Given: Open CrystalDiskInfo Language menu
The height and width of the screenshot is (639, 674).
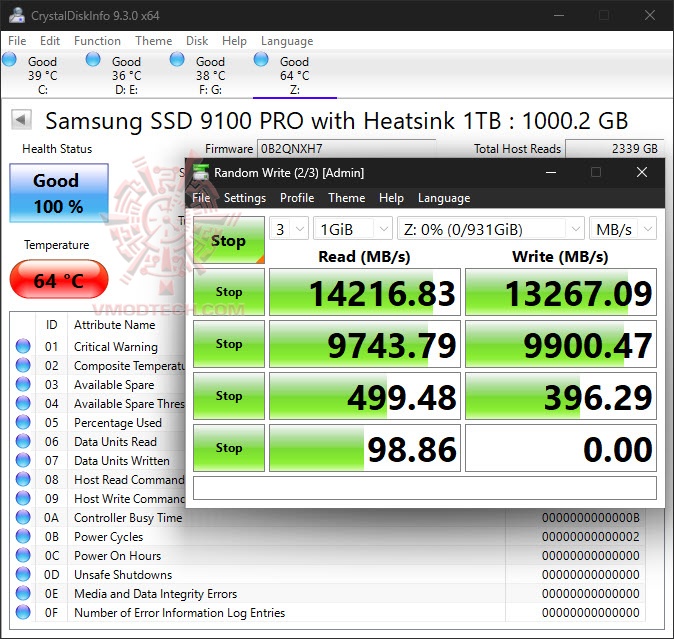Looking at the screenshot, I should point(287,40).
